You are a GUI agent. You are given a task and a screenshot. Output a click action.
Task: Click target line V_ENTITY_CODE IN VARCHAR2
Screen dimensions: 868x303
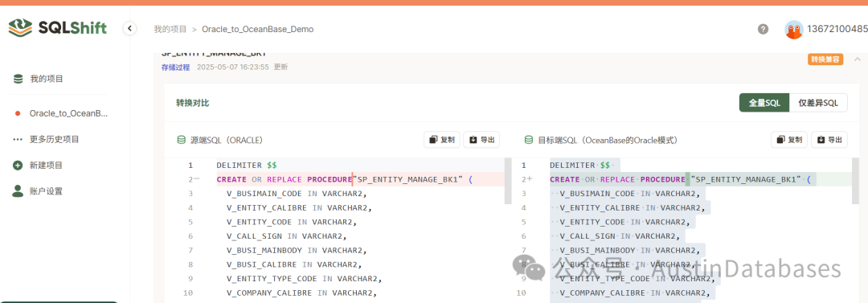[625, 222]
